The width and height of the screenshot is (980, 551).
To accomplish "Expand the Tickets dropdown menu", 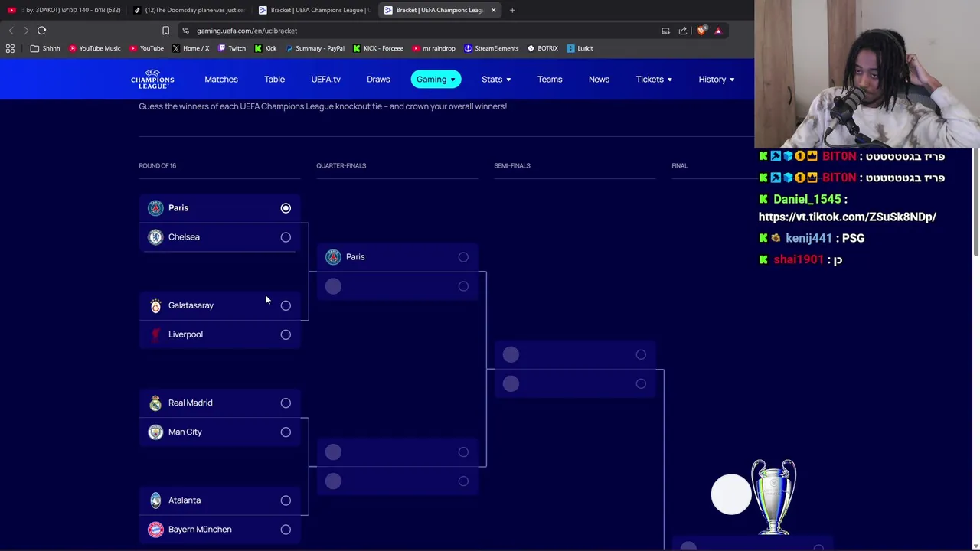I will coord(654,79).
